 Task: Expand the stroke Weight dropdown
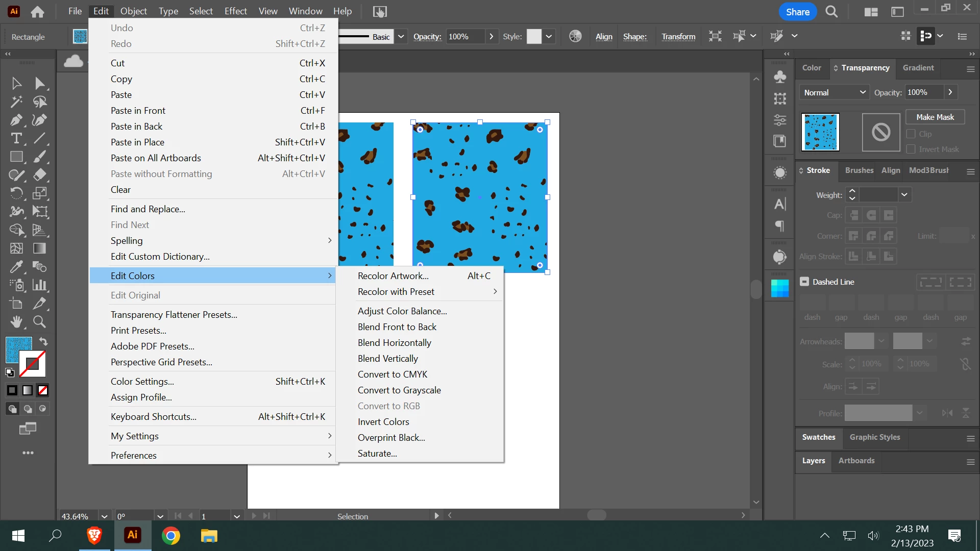[904, 194]
